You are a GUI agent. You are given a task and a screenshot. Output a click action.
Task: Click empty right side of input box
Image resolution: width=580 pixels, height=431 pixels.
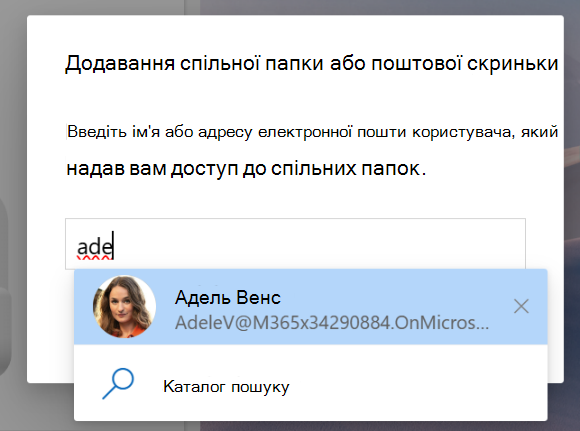370,244
